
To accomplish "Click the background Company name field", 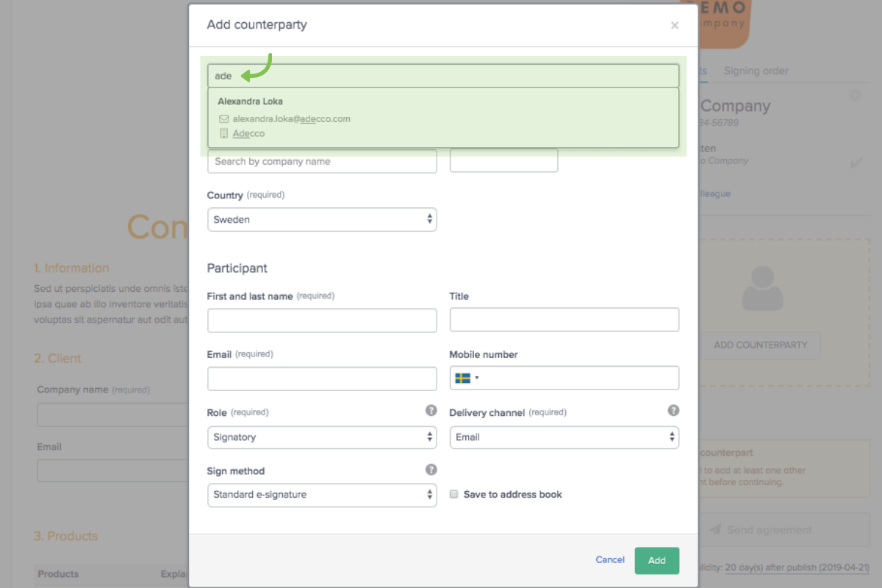I will 112,415.
